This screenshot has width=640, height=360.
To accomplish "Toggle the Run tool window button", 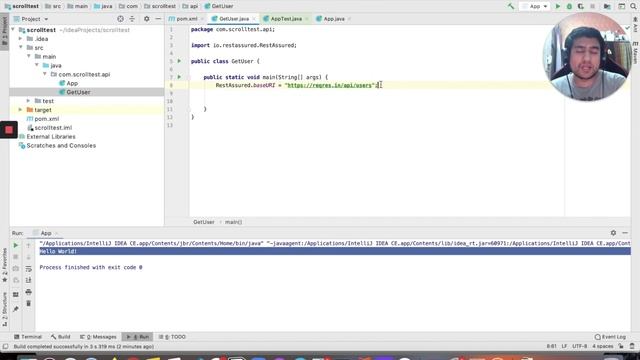I will [138, 337].
